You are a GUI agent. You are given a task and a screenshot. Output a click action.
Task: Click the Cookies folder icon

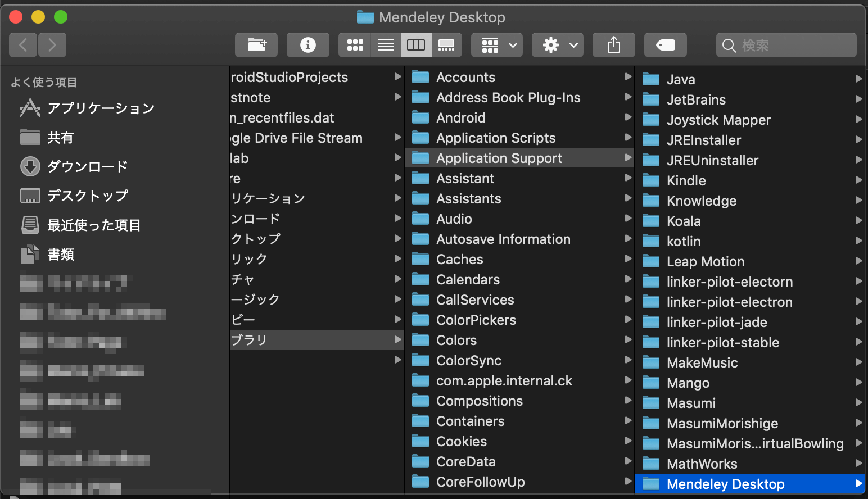coord(421,441)
